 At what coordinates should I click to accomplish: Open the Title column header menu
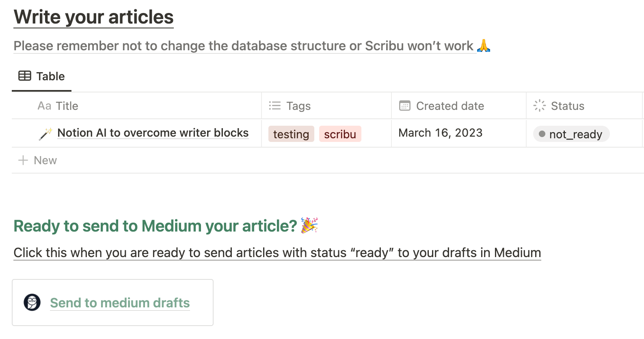(x=67, y=106)
